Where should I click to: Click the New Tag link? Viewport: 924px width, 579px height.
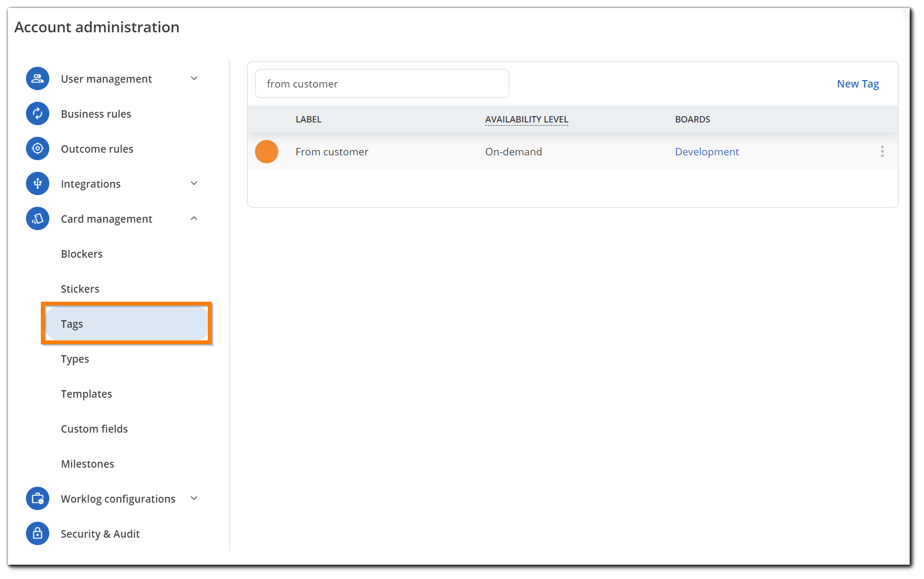point(858,84)
